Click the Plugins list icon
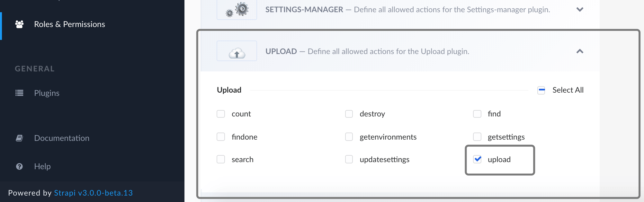This screenshot has width=644, height=202. click(x=19, y=93)
